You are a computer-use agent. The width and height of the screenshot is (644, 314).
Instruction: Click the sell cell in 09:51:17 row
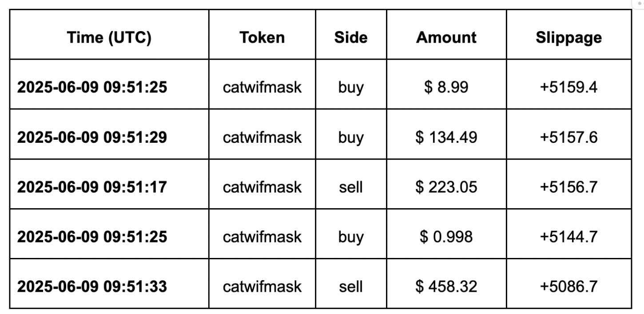click(351, 187)
